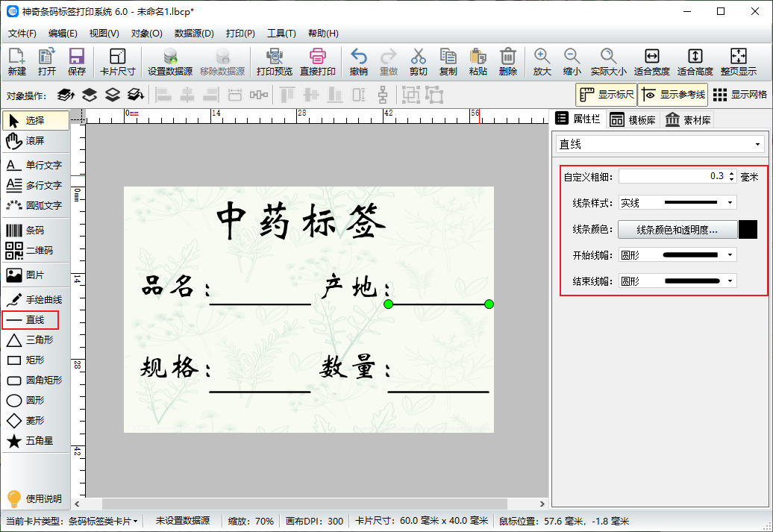
Task: Open the card size (卡片尺寸) settings
Action: click(x=117, y=62)
